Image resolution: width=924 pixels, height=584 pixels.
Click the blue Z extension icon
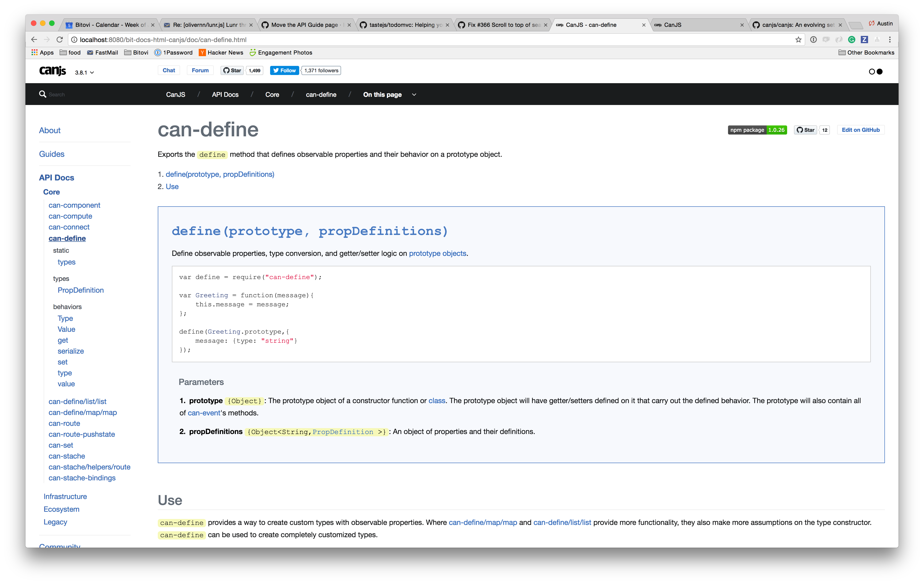[864, 40]
